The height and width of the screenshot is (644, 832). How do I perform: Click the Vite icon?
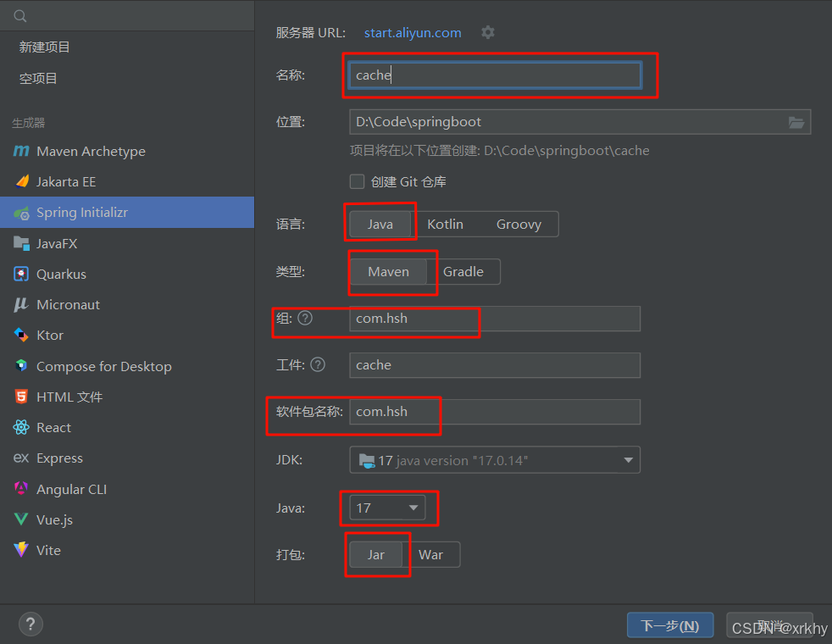pyautogui.click(x=21, y=550)
